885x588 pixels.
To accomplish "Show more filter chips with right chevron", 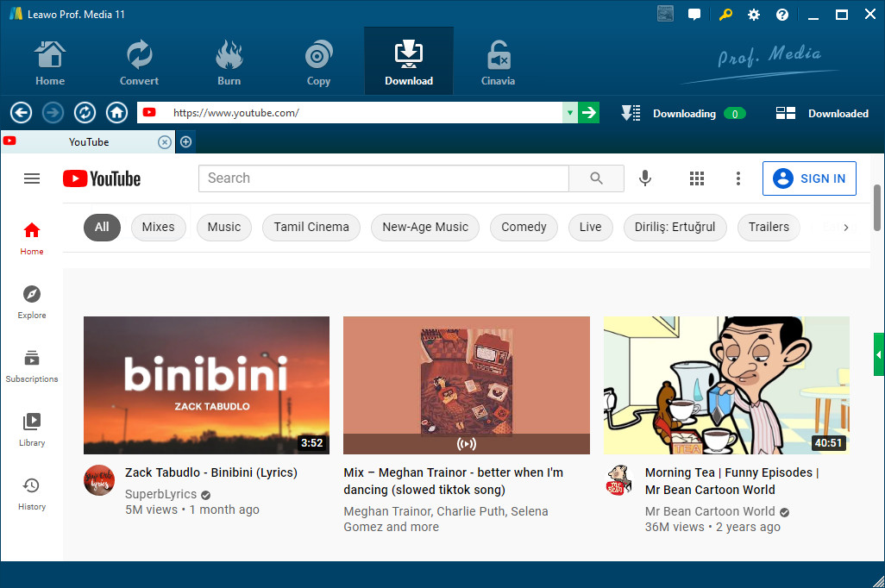I will (x=845, y=228).
